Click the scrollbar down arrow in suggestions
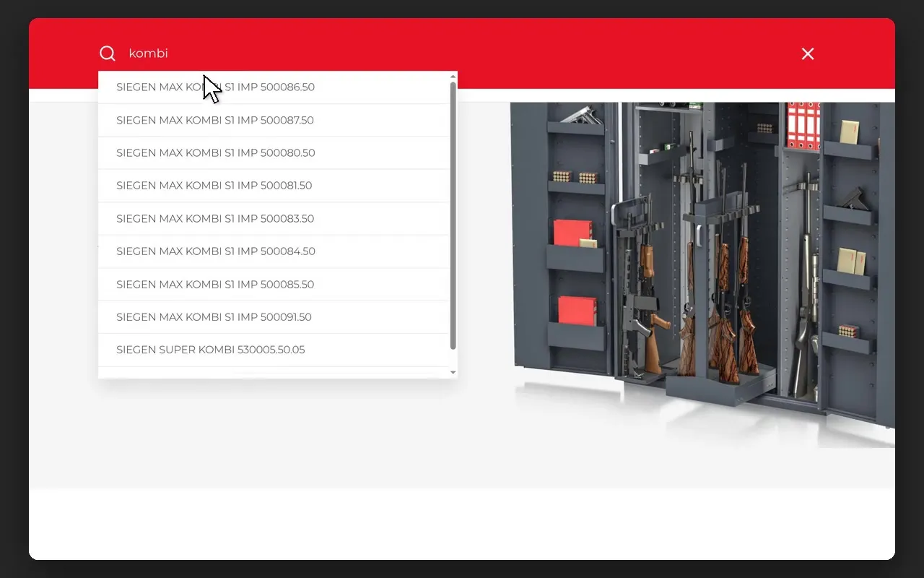 pos(453,373)
